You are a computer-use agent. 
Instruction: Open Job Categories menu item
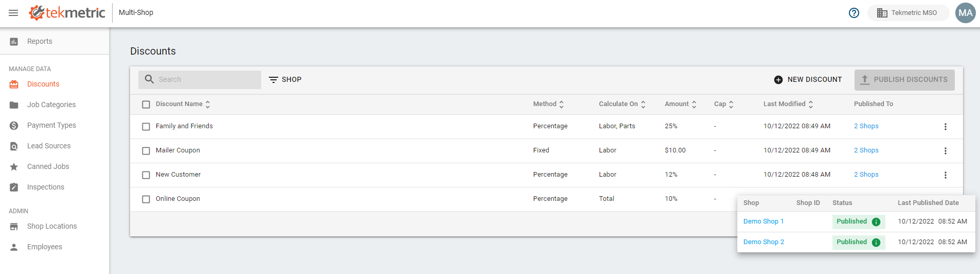coord(51,105)
